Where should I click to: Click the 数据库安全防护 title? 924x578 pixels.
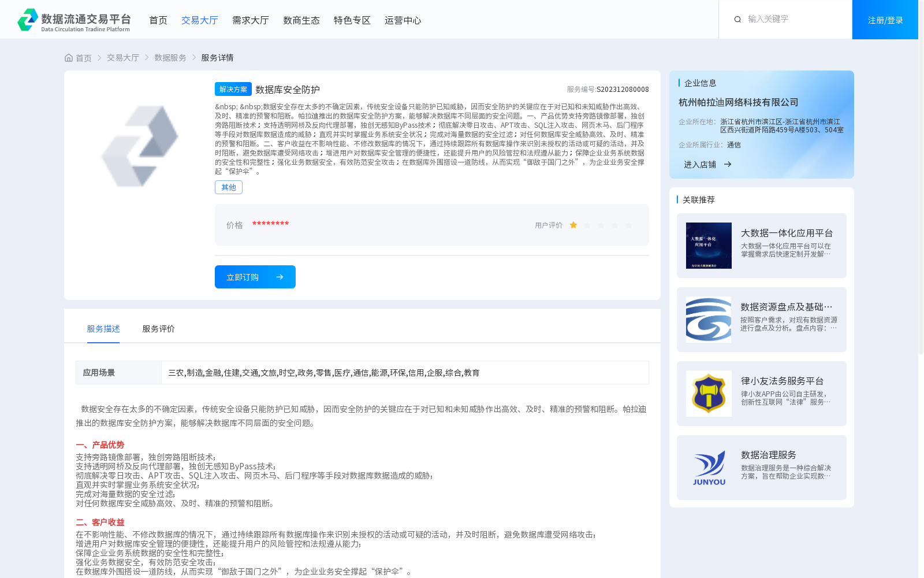coord(288,90)
